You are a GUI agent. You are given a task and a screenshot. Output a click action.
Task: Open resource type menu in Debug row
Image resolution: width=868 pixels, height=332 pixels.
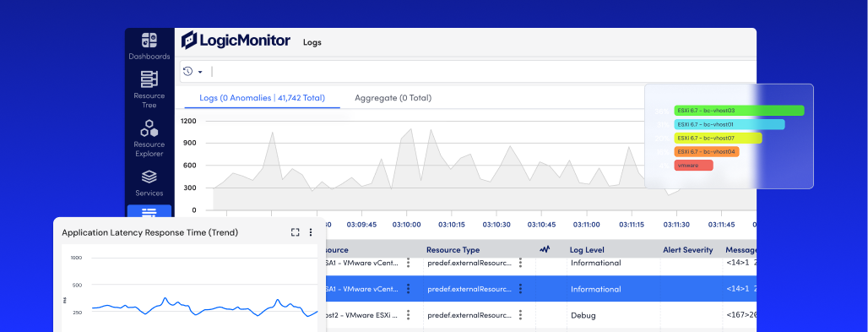pos(520,315)
